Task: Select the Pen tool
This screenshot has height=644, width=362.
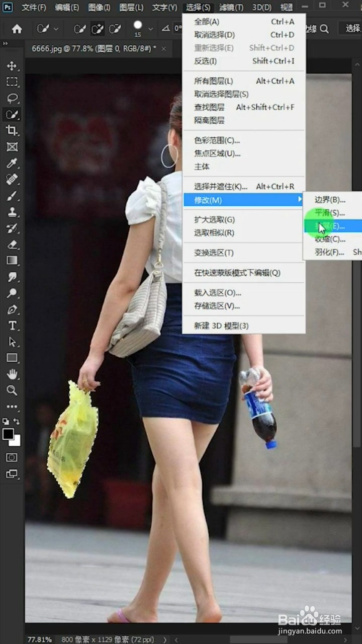Action: tap(12, 309)
